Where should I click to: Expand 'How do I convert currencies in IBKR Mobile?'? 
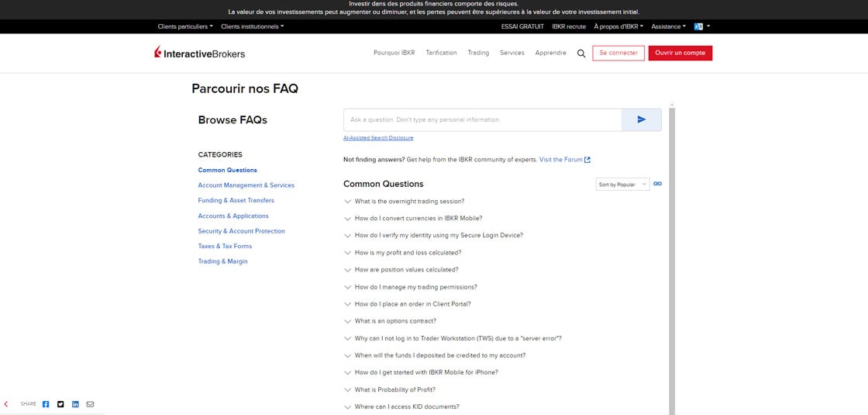point(413,218)
